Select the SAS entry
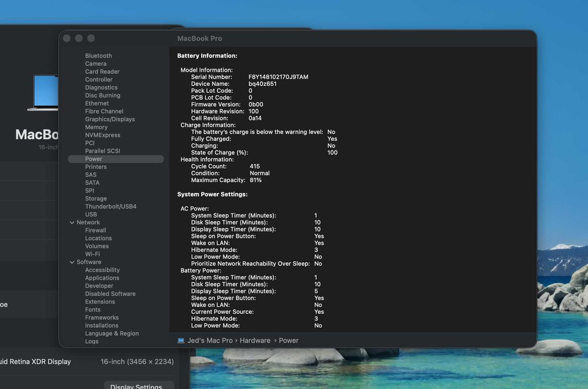The width and height of the screenshot is (588, 389). [x=91, y=175]
